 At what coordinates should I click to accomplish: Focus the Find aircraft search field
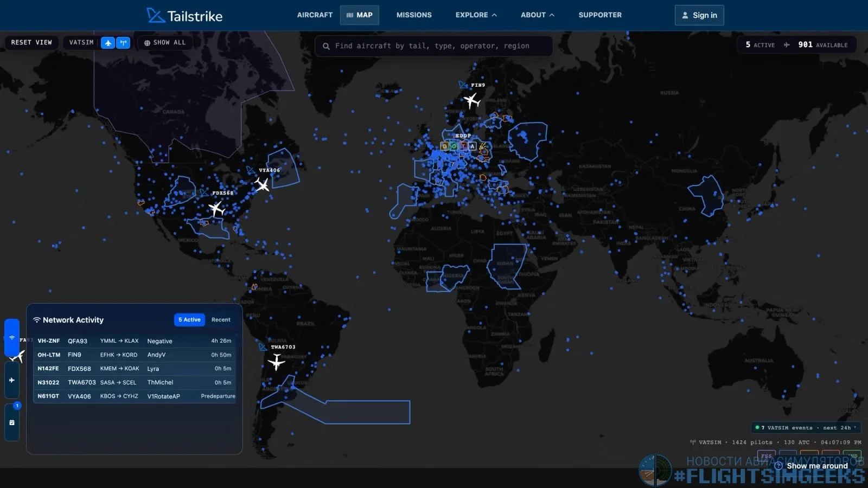click(433, 46)
